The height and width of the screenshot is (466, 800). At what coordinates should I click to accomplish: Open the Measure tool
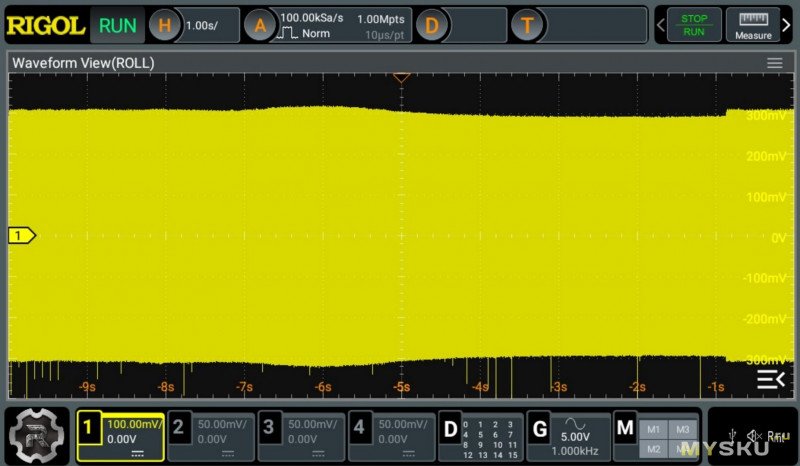pyautogui.click(x=753, y=25)
